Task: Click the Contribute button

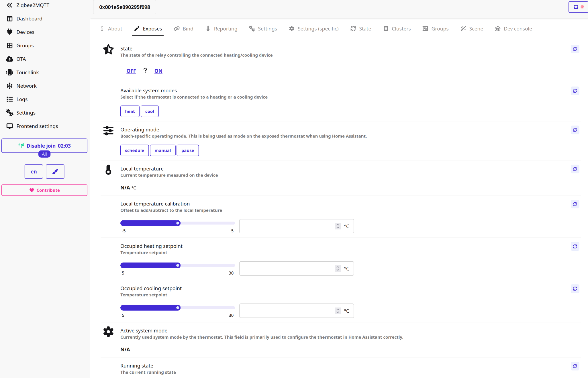Action: coord(44,190)
